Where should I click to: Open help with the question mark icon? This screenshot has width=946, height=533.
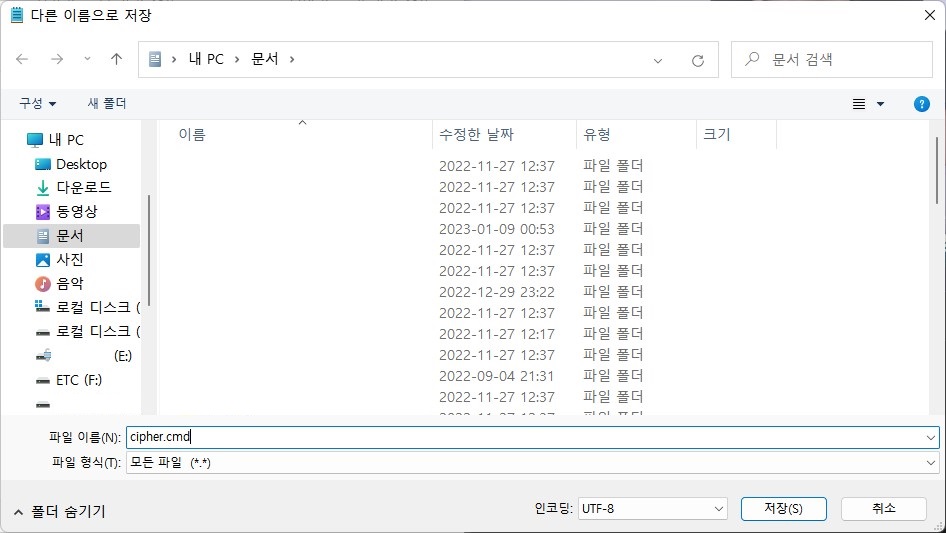coord(921,104)
